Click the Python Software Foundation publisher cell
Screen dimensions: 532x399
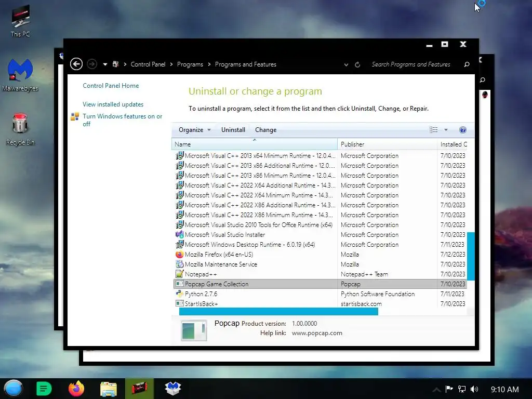378,294
